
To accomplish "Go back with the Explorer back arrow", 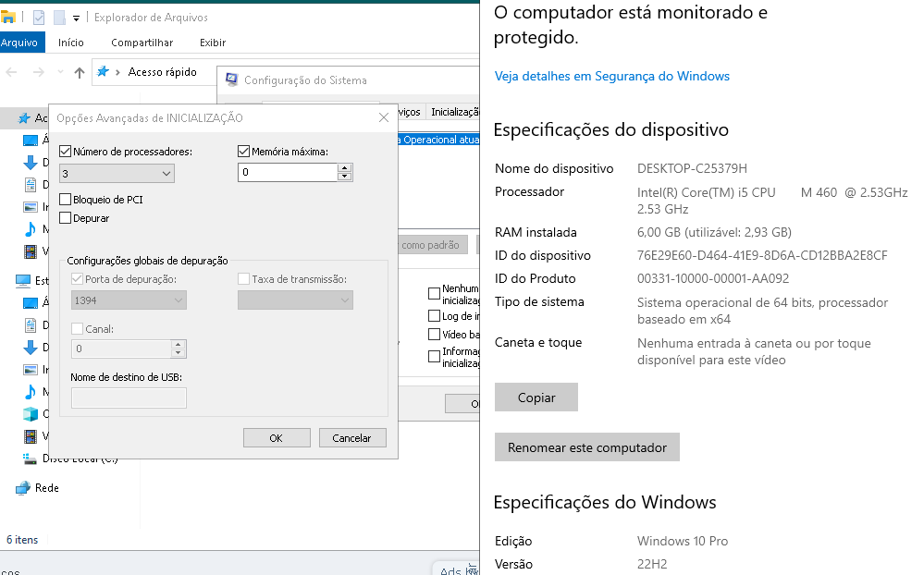I will (11, 72).
